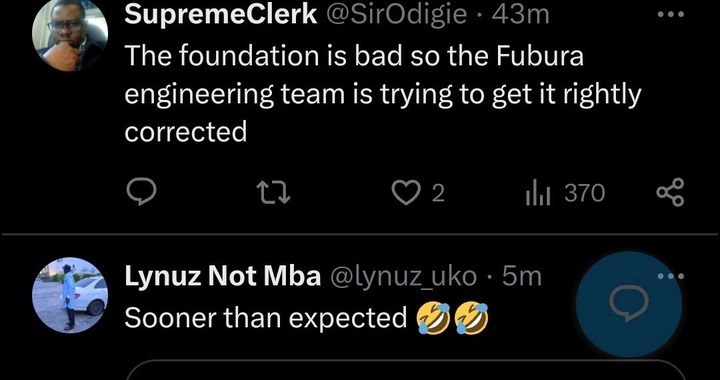The image size is (720, 380).
Task: Open the quoted tweet card below Lynuz's post
Action: [x=406, y=370]
